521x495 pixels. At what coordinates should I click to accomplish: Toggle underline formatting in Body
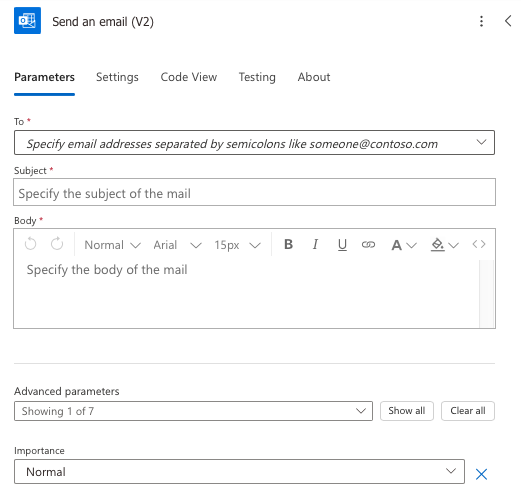click(342, 245)
